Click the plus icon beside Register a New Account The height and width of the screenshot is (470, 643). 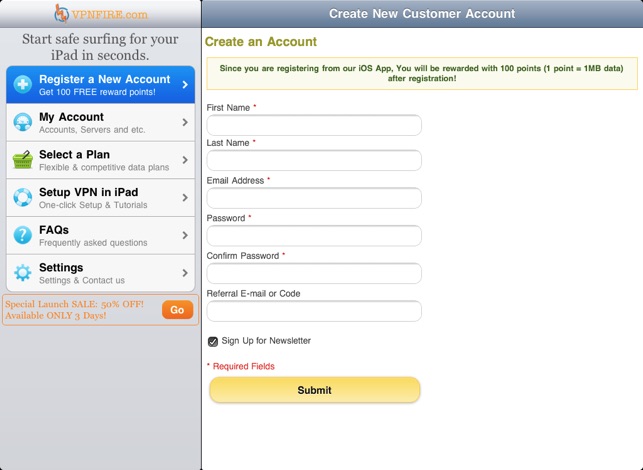tap(23, 84)
